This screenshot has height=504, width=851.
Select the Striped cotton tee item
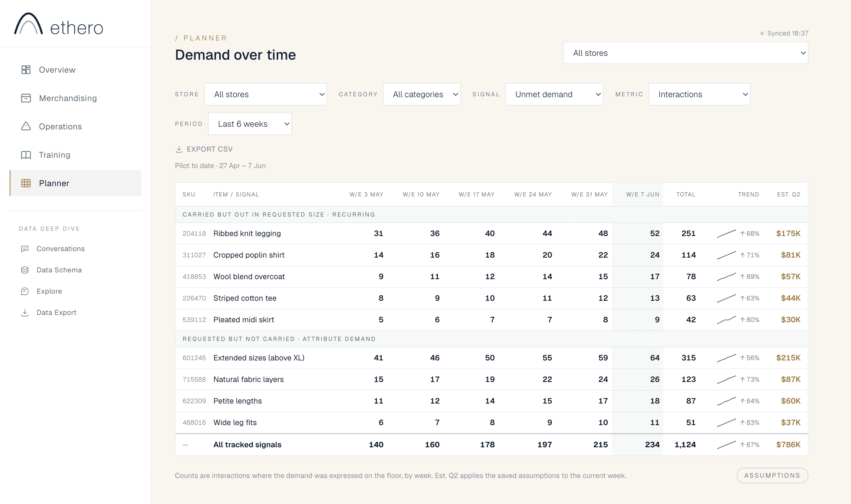(245, 298)
